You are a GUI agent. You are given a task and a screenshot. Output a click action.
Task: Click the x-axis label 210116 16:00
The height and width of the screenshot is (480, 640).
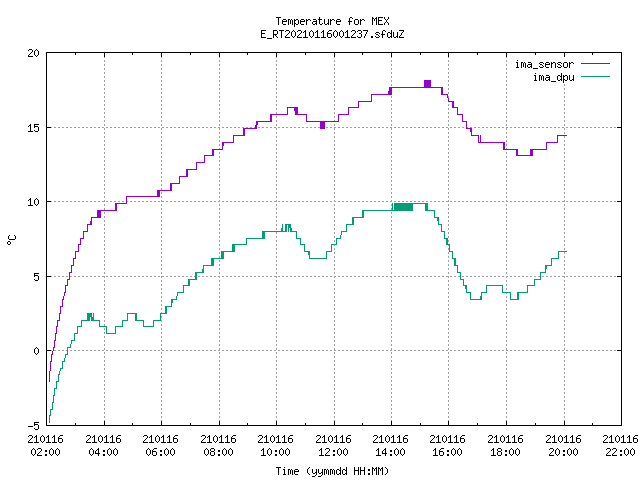pyautogui.click(x=448, y=446)
